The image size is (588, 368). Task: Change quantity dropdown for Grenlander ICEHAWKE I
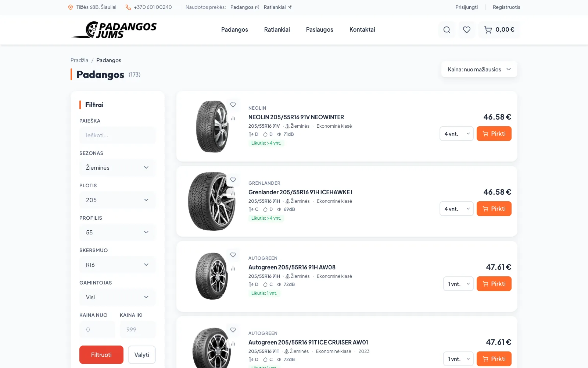(x=456, y=209)
